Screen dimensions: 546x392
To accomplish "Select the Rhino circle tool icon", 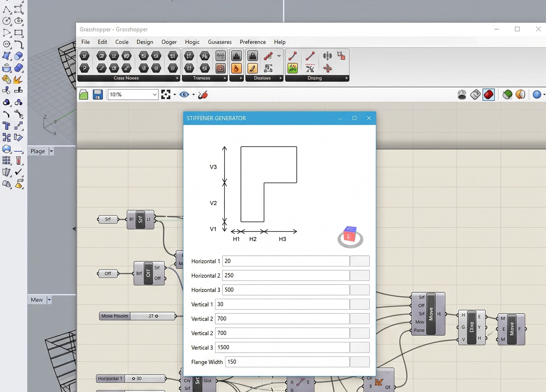I will click(x=7, y=21).
